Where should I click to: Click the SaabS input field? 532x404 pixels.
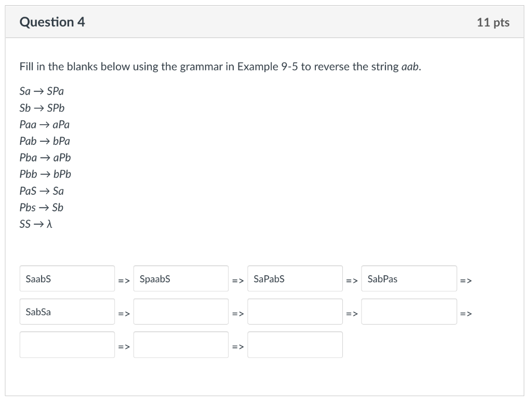point(66,278)
